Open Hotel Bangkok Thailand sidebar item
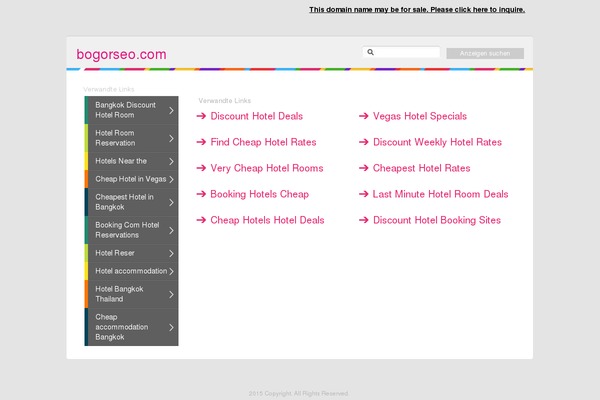The width and height of the screenshot is (600, 400). [x=131, y=294]
